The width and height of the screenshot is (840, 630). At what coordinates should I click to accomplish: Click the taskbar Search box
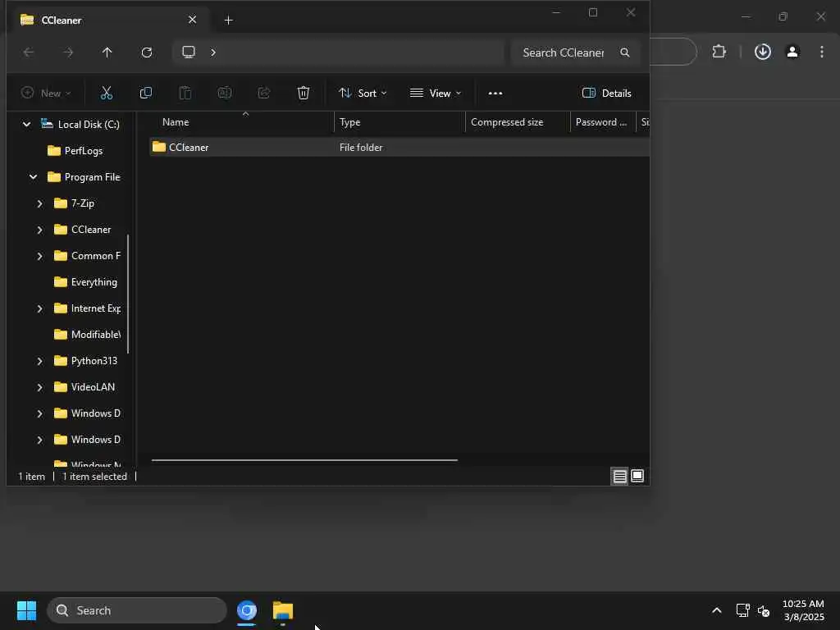click(137, 610)
